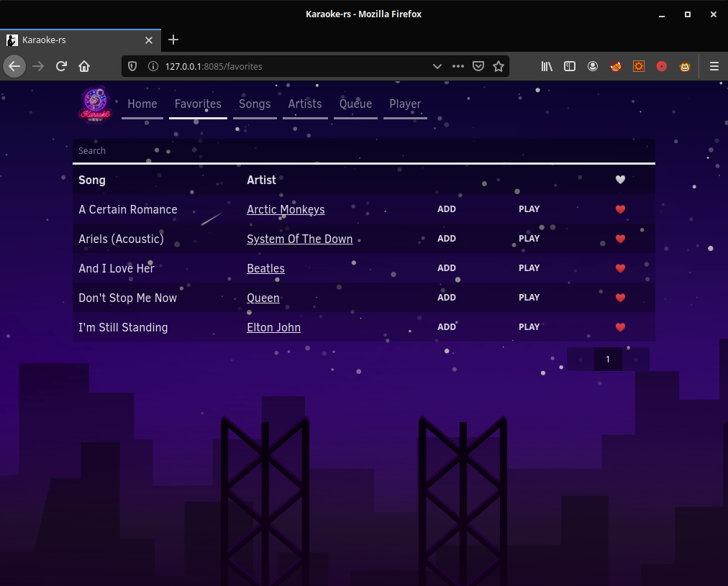The width and height of the screenshot is (728, 586).
Task: Click the favorites Search field
Action: (363, 151)
